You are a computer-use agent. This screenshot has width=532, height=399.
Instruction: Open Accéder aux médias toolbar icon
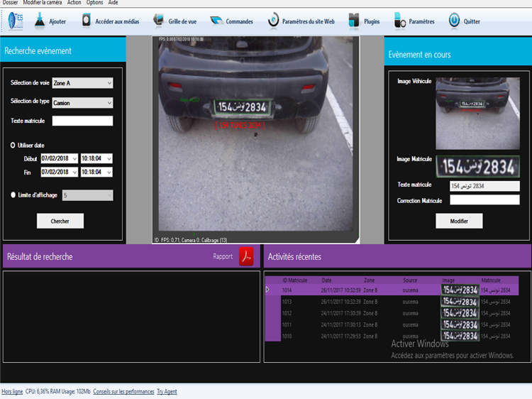[x=86, y=21]
